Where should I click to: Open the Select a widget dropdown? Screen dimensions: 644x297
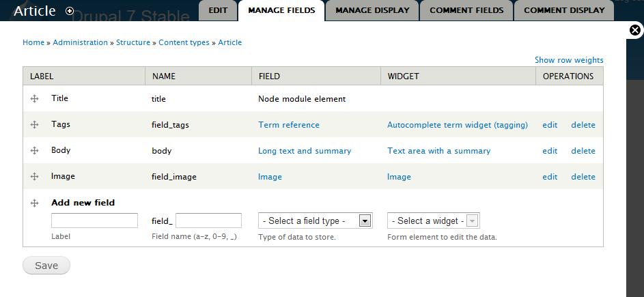pos(433,221)
